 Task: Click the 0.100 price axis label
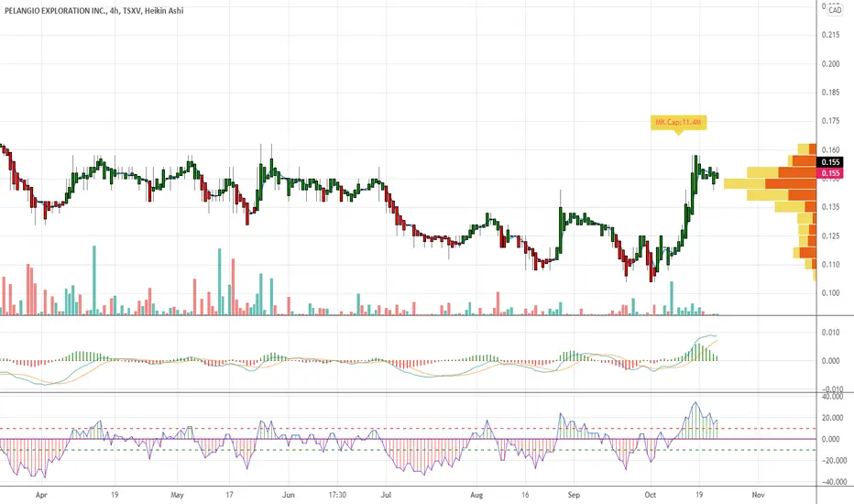click(x=830, y=293)
